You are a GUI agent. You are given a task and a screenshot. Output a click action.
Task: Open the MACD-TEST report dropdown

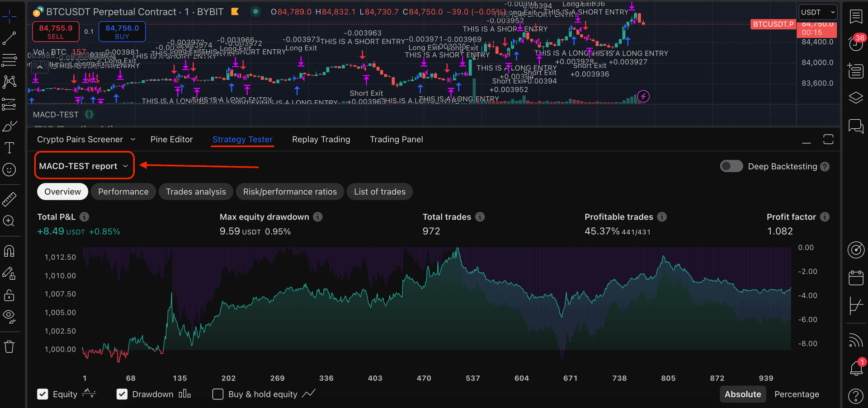coord(84,166)
